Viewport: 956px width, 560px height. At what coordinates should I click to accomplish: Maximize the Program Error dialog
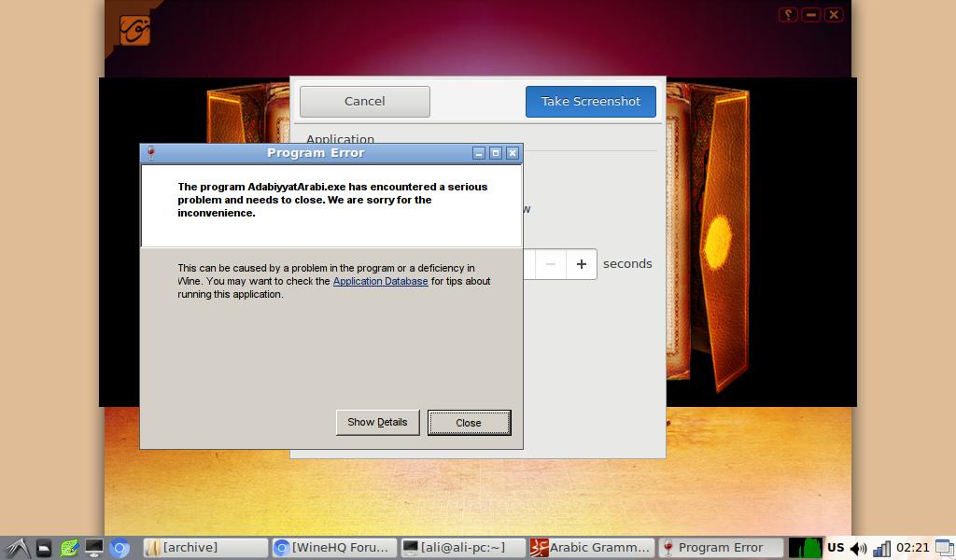(x=496, y=153)
